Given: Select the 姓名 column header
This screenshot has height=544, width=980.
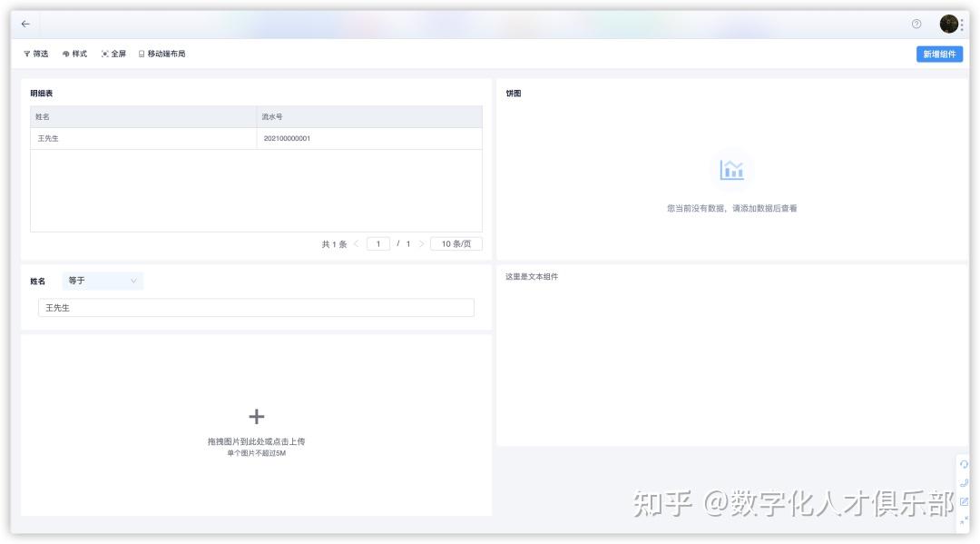Looking at the screenshot, I should (x=143, y=117).
